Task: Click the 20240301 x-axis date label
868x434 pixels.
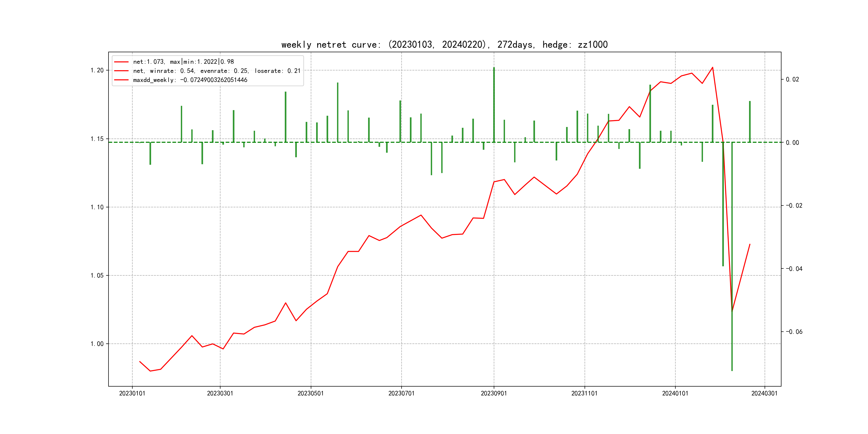Action: [764, 393]
